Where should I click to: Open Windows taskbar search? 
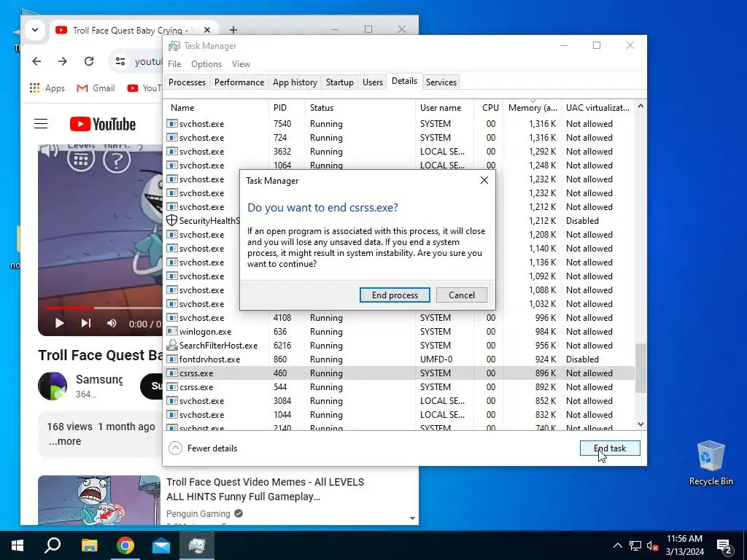point(53,545)
